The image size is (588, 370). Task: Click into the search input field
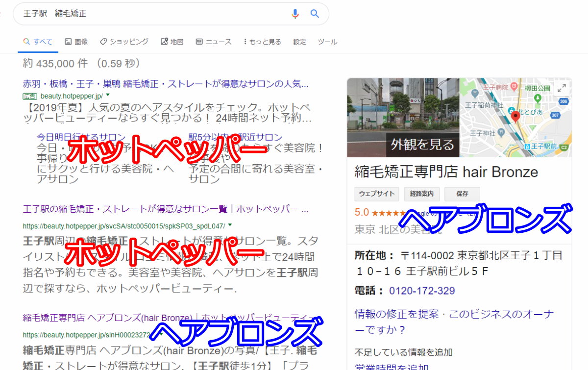coord(147,14)
